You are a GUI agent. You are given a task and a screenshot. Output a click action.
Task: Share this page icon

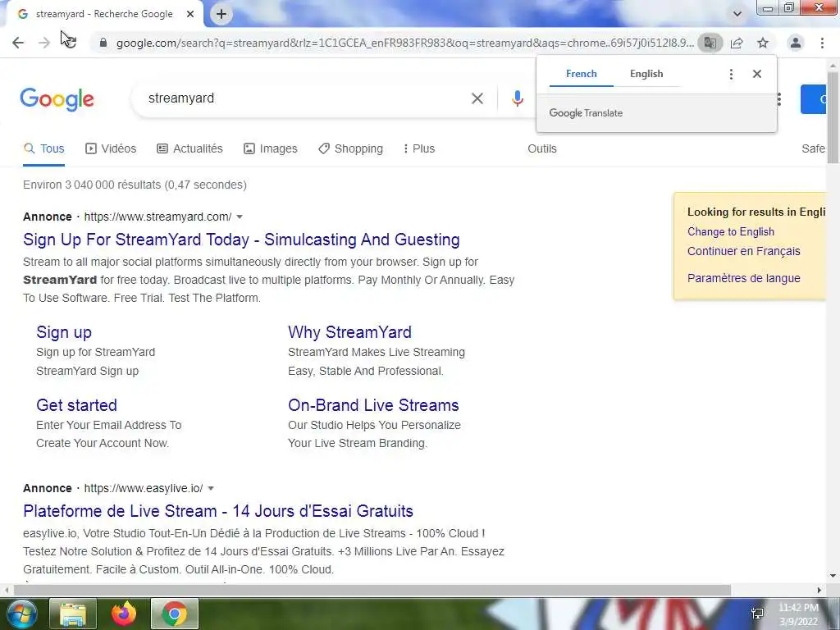[x=737, y=43]
